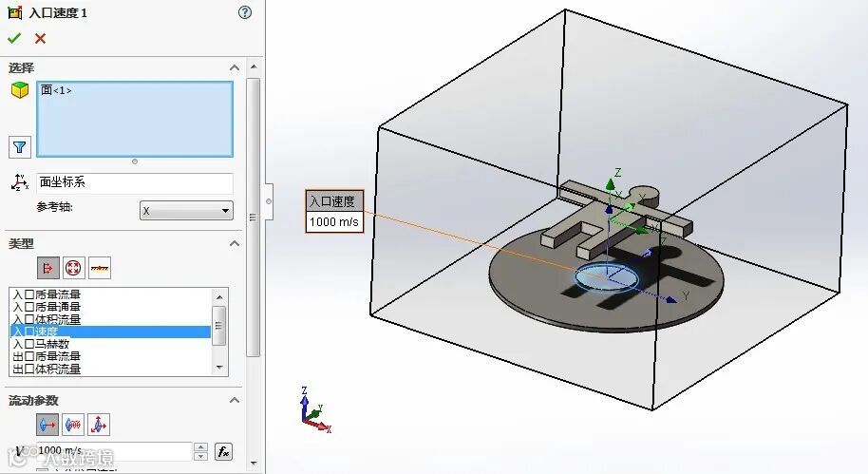Image resolution: width=868 pixels, height=474 pixels.
Task: Decrease velocity with spinner down arrow
Action: 201,456
